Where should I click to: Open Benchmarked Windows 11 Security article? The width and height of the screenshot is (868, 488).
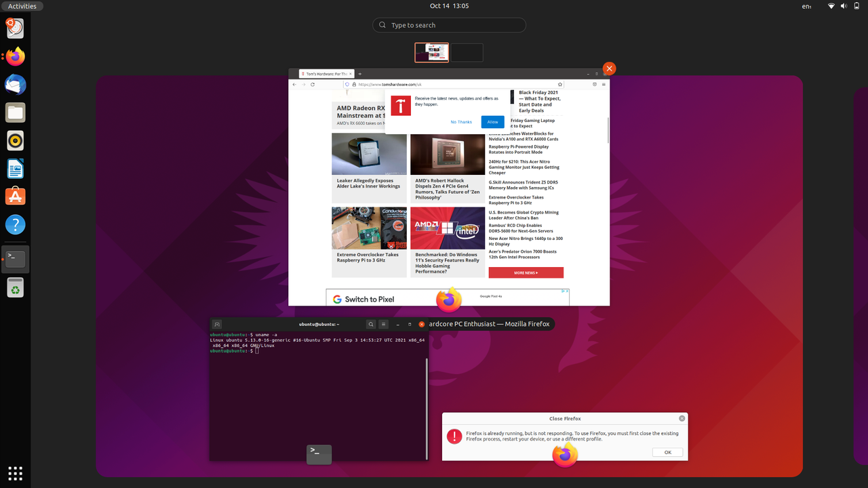pyautogui.click(x=448, y=263)
